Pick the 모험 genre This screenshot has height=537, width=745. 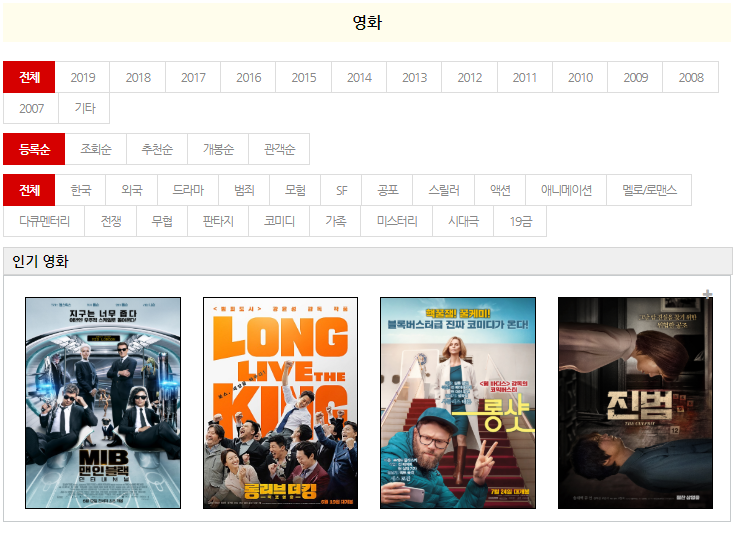pyautogui.click(x=295, y=190)
